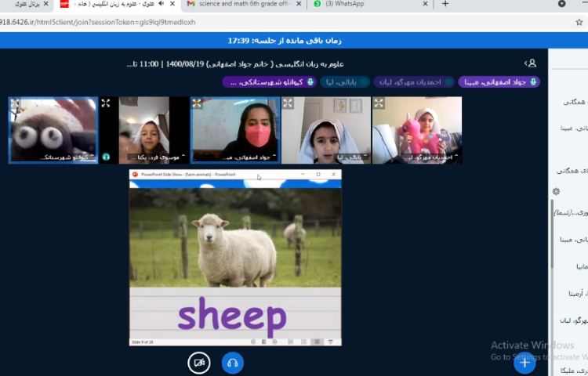Click the meeting title with date 1400/08/19
This screenshot has width=588, height=376.
click(x=235, y=64)
